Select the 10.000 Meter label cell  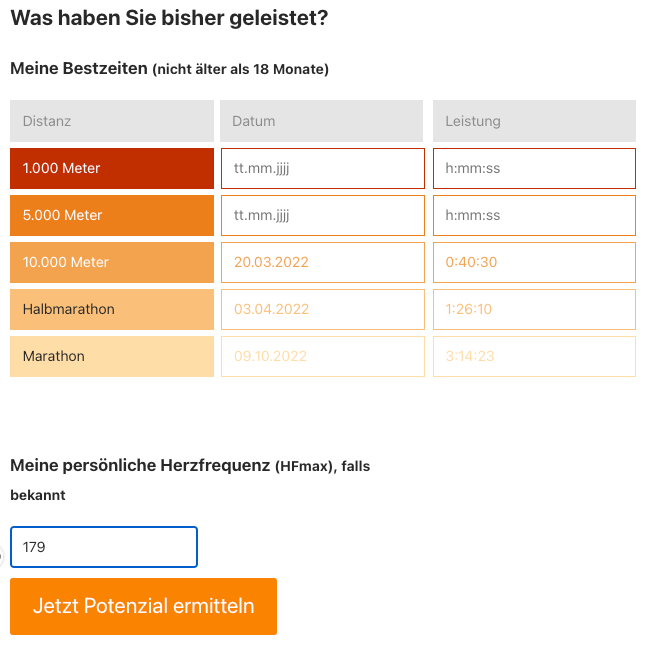pyautogui.click(x=112, y=262)
